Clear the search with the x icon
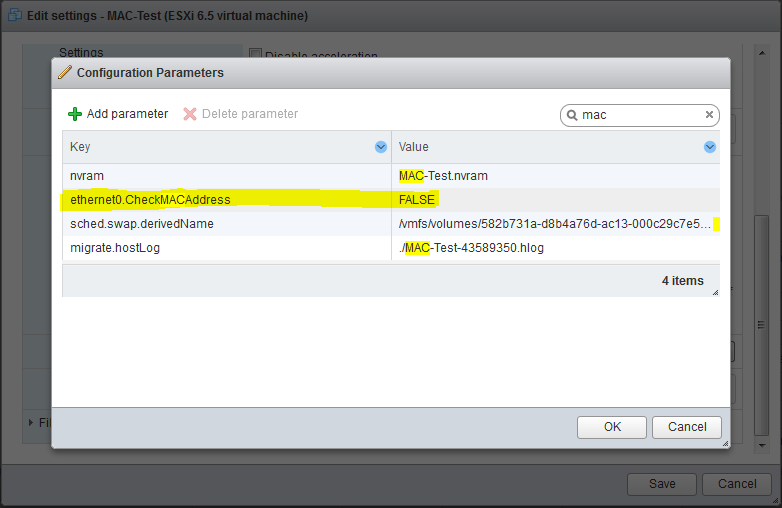This screenshot has width=782, height=508. [x=709, y=115]
